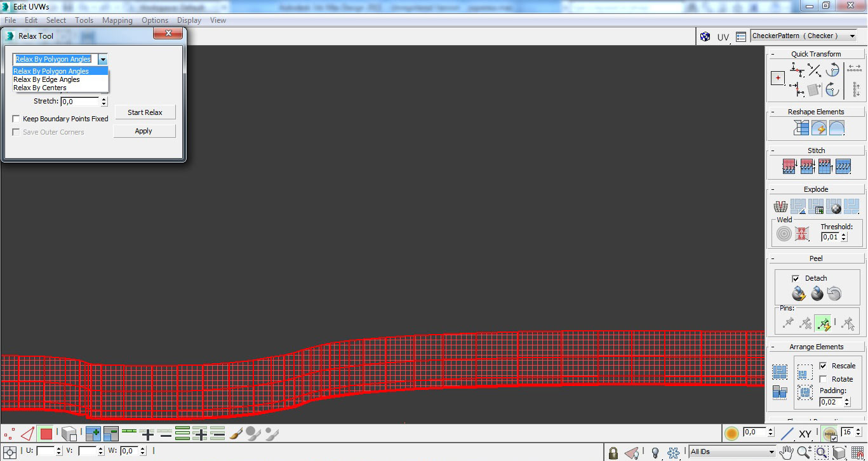Click the Paint Select brush icon
Image resolution: width=868 pixels, height=461 pixels.
click(236, 434)
